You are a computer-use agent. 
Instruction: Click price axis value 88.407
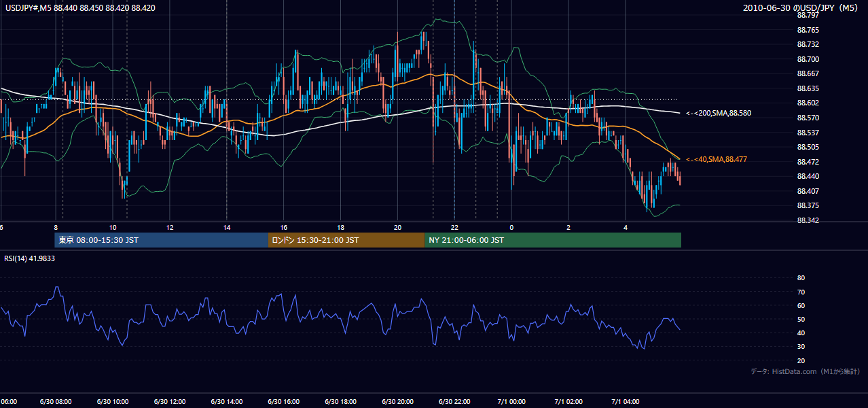(x=807, y=191)
